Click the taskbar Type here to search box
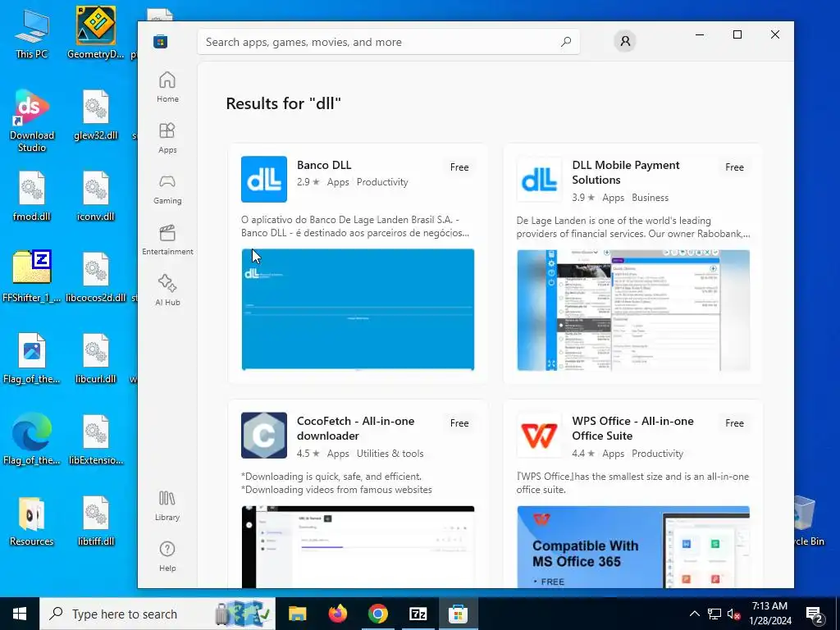This screenshot has width=840, height=630. [157, 614]
